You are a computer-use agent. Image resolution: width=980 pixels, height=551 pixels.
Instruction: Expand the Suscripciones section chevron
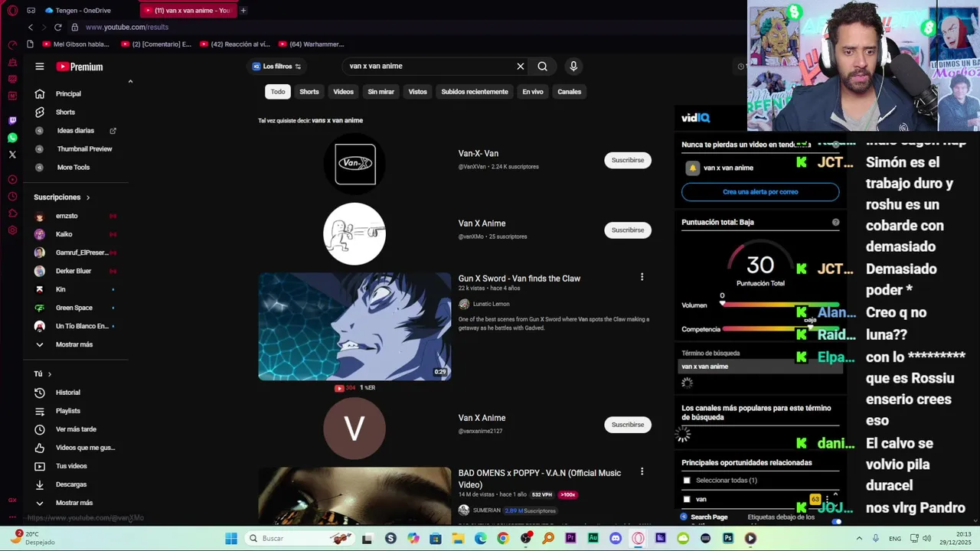tap(88, 197)
